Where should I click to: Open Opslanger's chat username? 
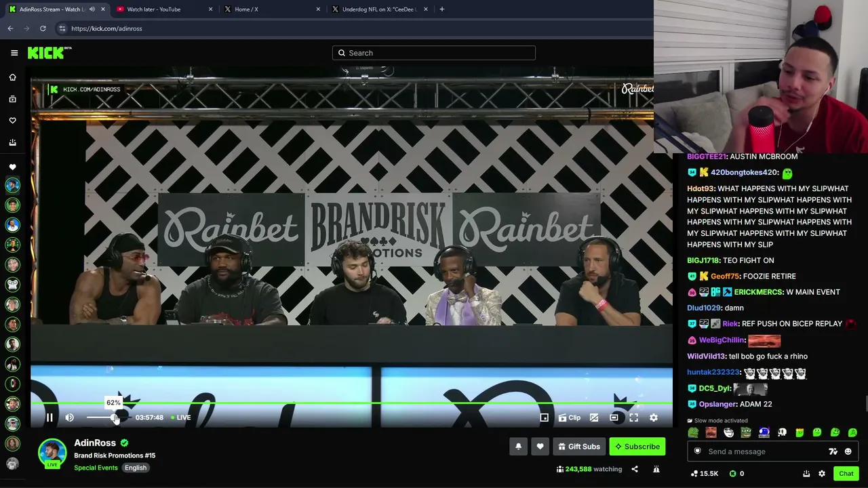(x=717, y=404)
